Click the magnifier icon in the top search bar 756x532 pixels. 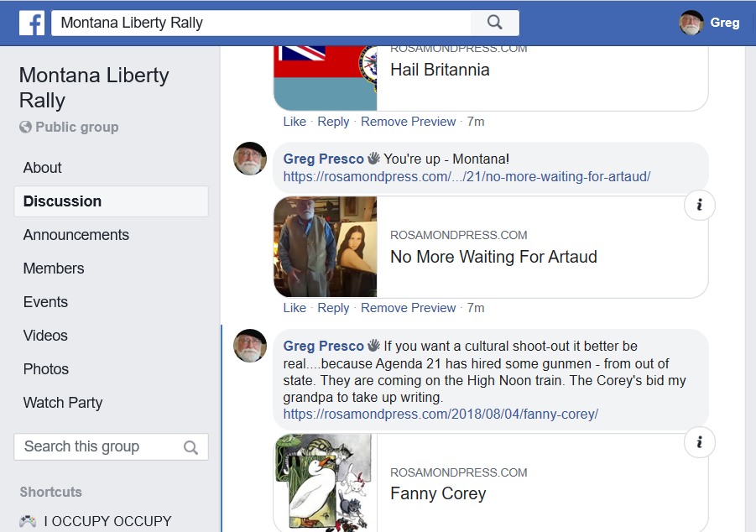pos(495,22)
